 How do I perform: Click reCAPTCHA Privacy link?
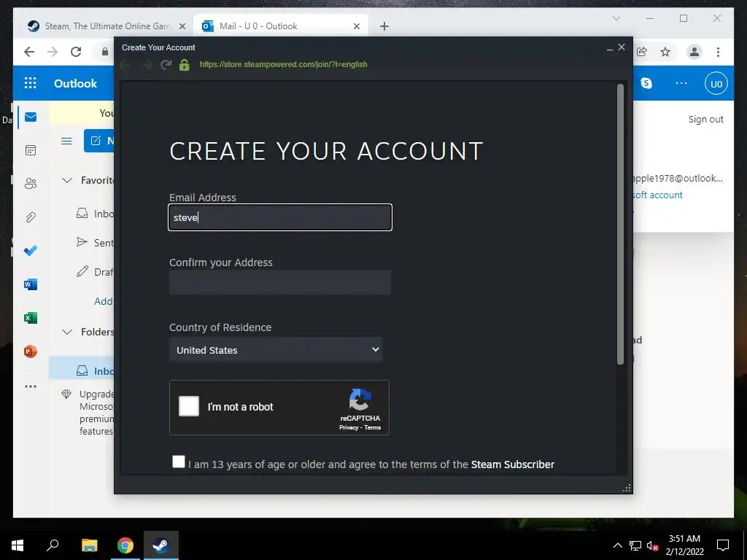pyautogui.click(x=348, y=427)
